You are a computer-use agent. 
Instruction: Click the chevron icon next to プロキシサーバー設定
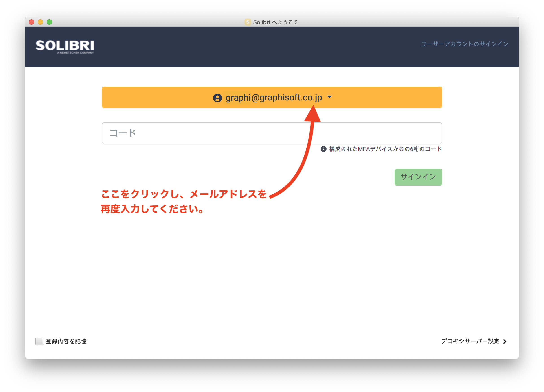point(505,342)
